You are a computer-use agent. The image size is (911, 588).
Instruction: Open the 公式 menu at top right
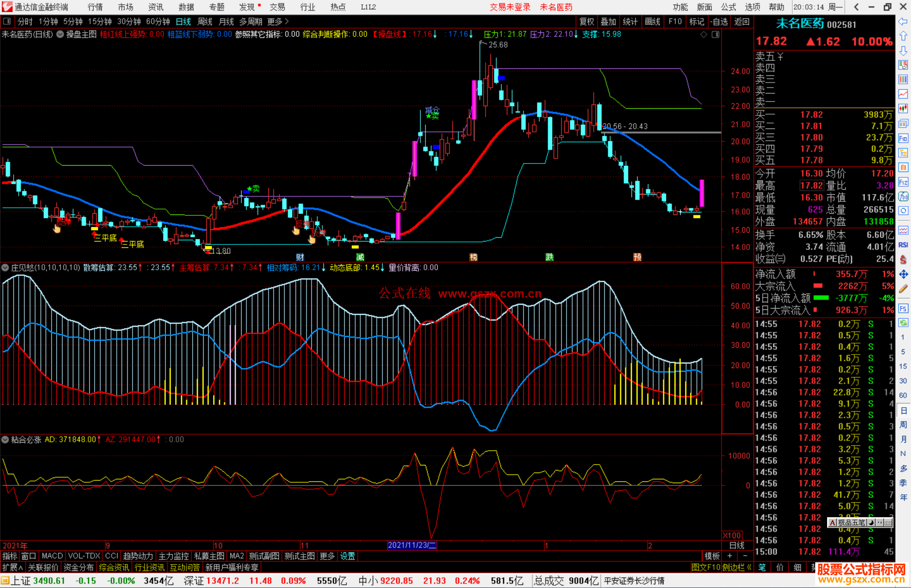click(728, 7)
